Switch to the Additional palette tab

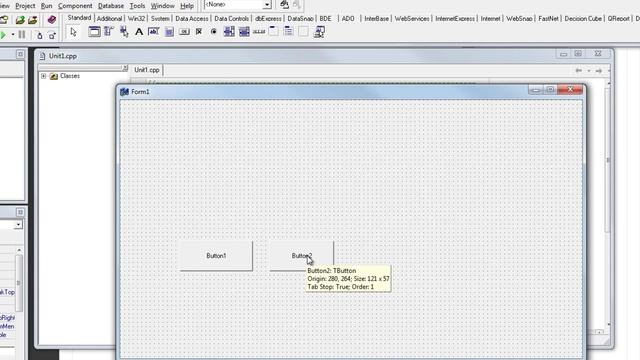109,19
